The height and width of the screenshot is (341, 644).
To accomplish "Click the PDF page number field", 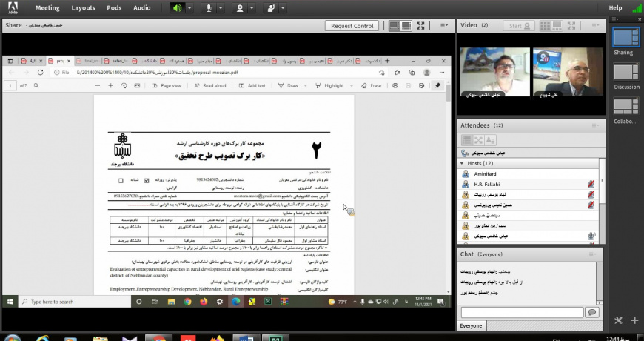I will point(10,85).
